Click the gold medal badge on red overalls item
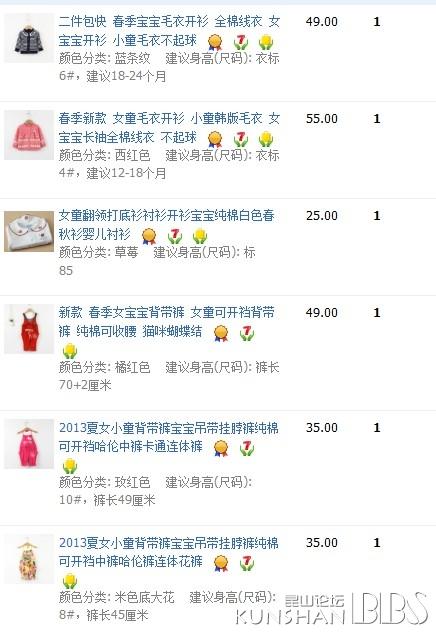436x635 pixels. (x=221, y=333)
